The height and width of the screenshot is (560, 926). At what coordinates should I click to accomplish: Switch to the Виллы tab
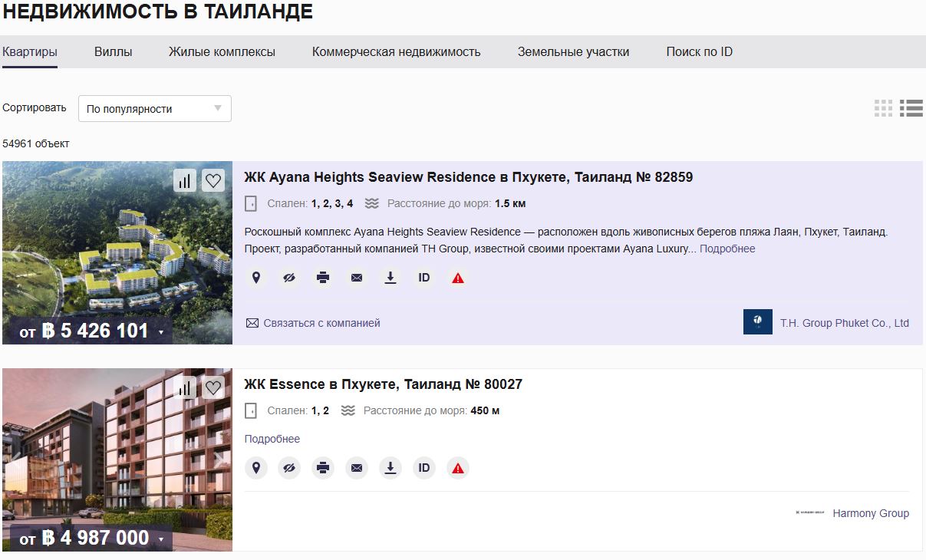114,52
